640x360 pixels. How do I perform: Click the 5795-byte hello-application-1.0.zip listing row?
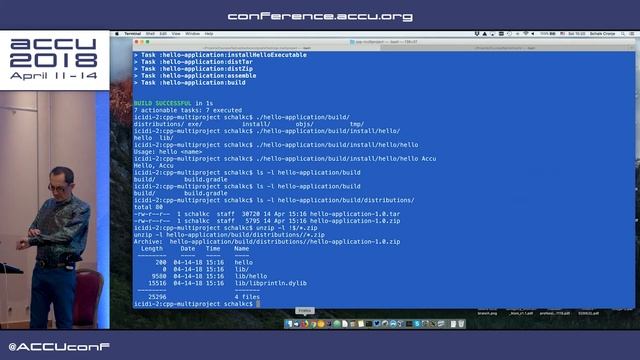pos(267,221)
